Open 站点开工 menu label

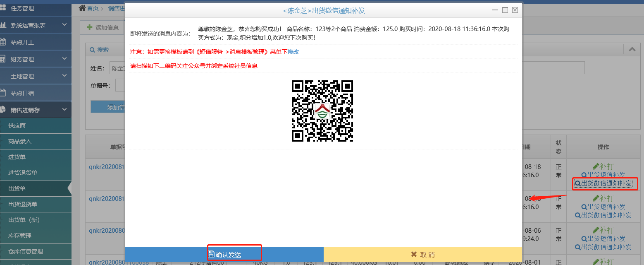[x=22, y=42]
